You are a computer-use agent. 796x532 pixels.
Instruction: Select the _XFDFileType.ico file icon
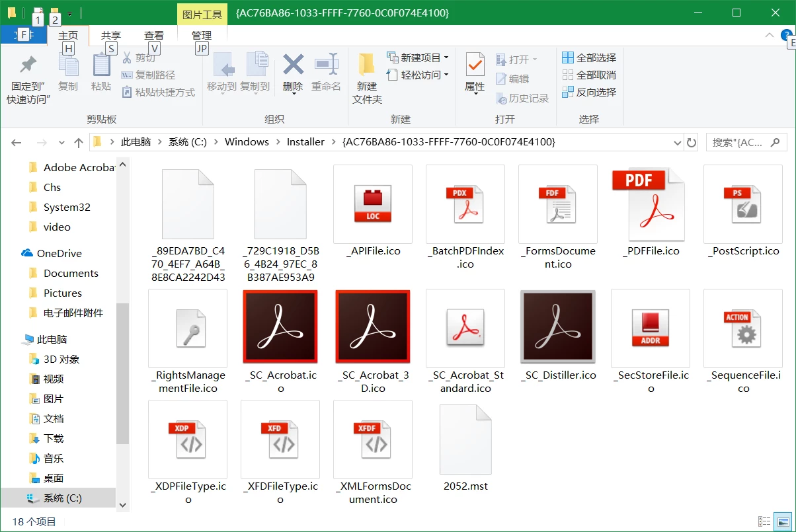[280, 439]
